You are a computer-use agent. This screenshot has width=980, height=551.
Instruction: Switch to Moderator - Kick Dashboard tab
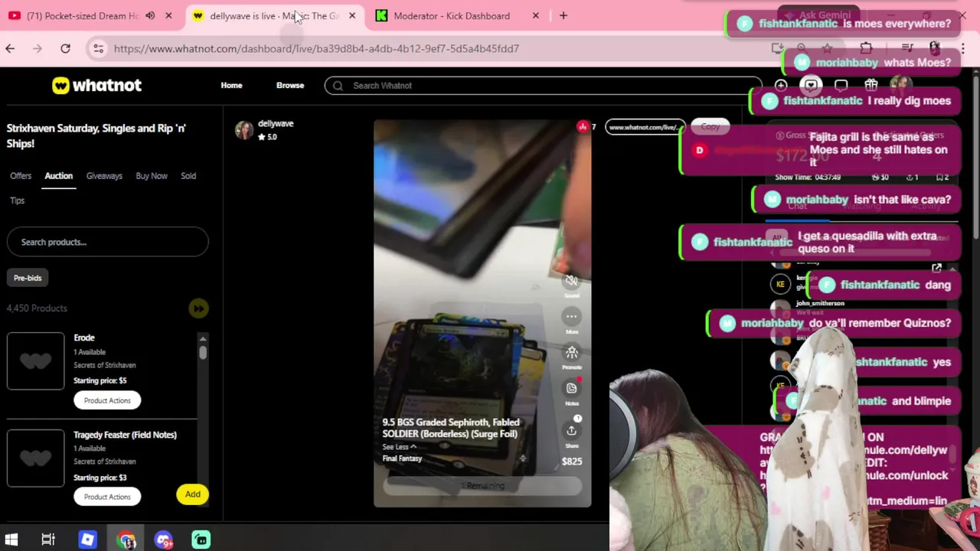click(x=452, y=15)
